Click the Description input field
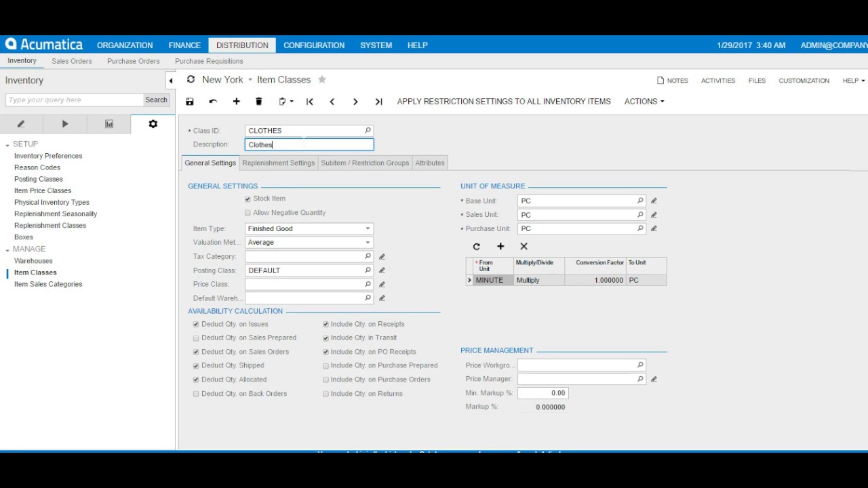868x488 pixels. [309, 144]
